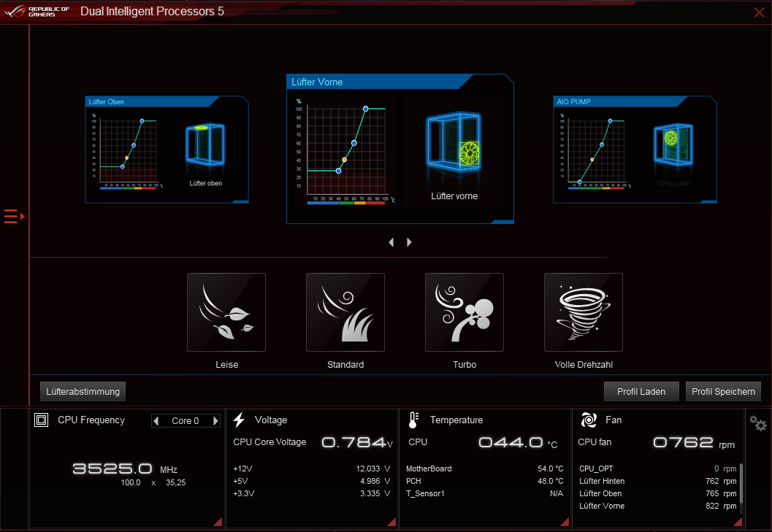The width and height of the screenshot is (772, 532).
Task: Click the Core 0 selector label
Action: pos(185,421)
